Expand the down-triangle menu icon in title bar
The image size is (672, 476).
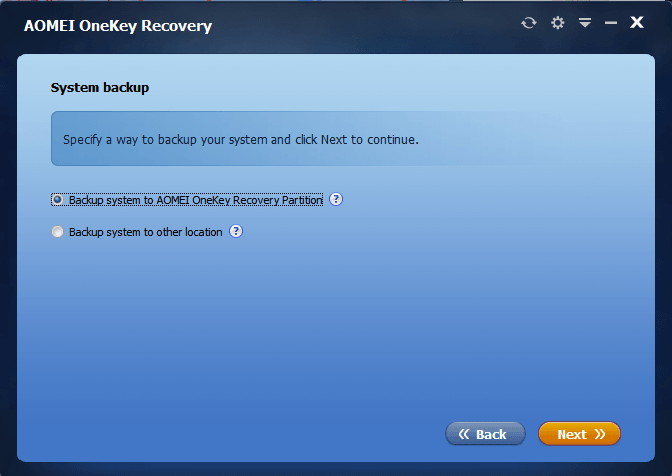click(585, 22)
